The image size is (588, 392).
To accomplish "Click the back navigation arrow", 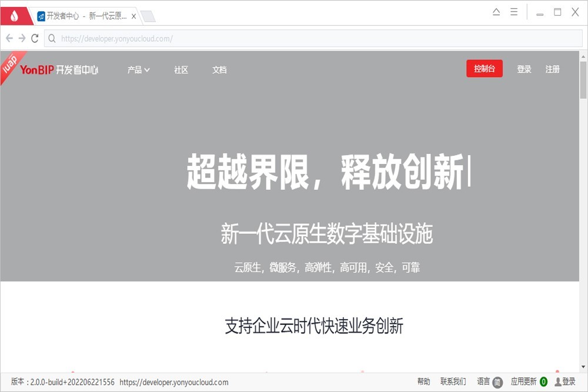I will click(x=9, y=38).
